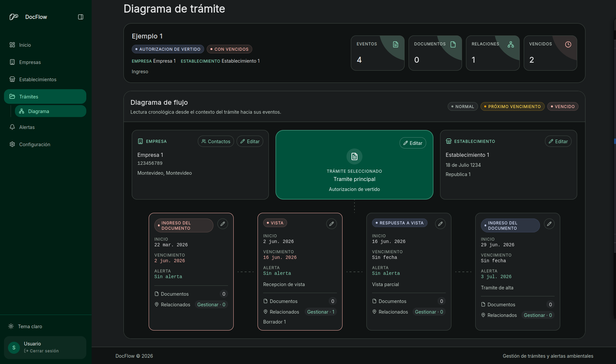The width and height of the screenshot is (616, 364).
Task: Open the Inicio menu item
Action: coord(45,45)
